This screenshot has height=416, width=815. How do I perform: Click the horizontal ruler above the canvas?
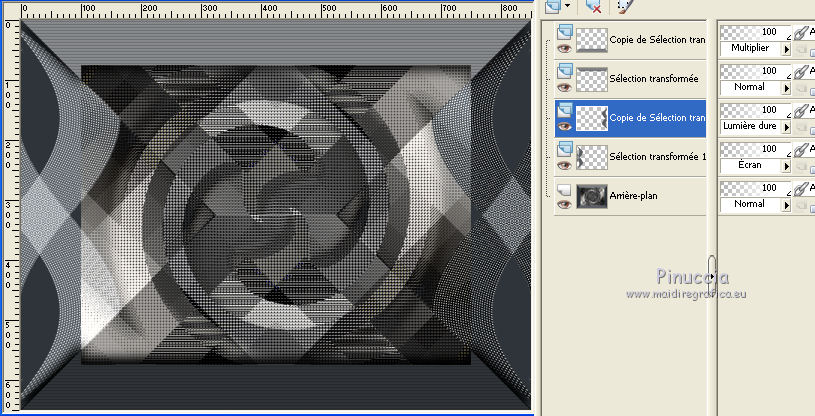pos(275,10)
